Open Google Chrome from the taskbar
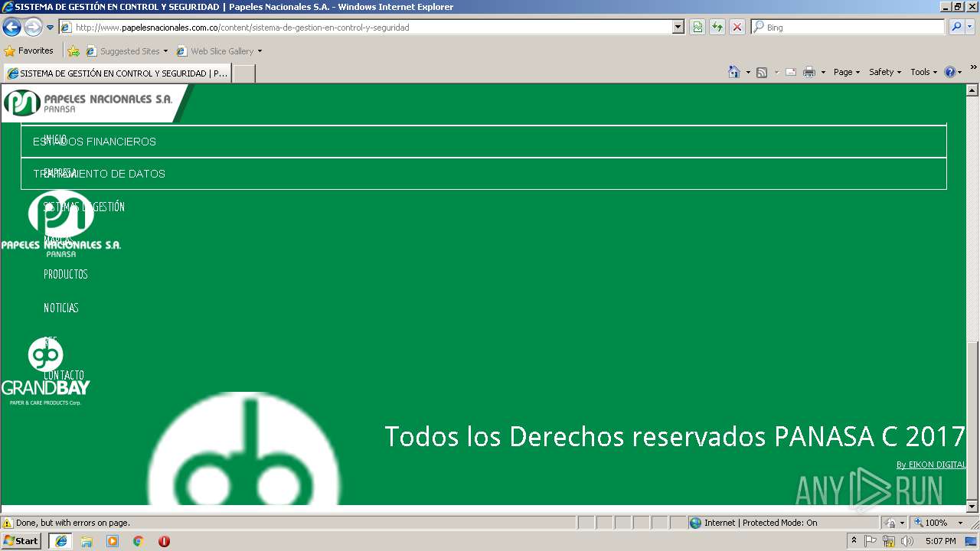This screenshot has height=551, width=980. click(x=139, y=541)
